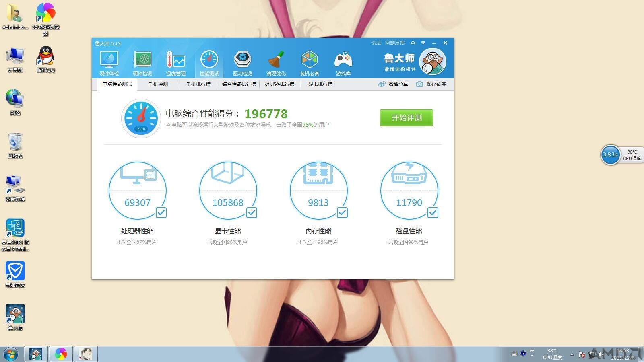Switch to 手机排行榜 tab
This screenshot has width=644, height=362.
click(x=198, y=84)
